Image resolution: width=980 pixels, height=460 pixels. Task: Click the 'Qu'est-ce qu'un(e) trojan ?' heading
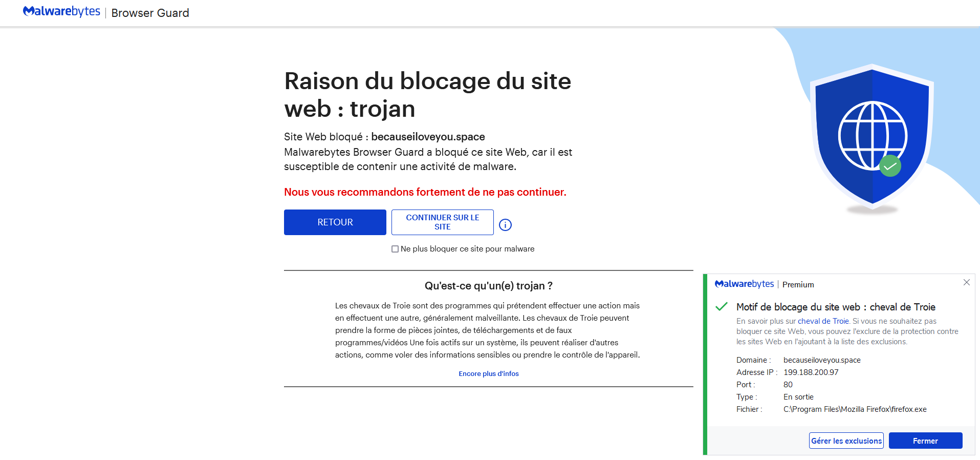488,286
